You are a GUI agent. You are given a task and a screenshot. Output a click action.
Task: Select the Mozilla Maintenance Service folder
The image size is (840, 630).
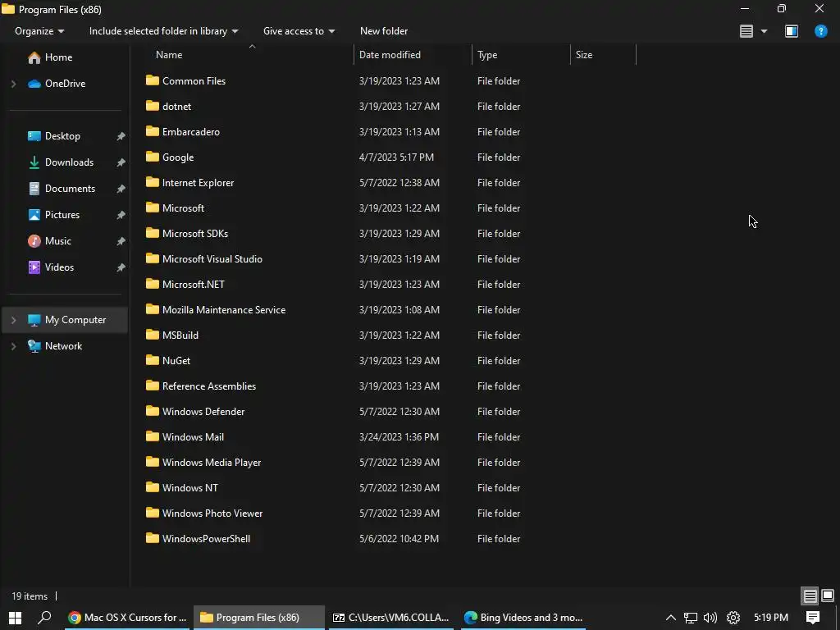click(224, 309)
